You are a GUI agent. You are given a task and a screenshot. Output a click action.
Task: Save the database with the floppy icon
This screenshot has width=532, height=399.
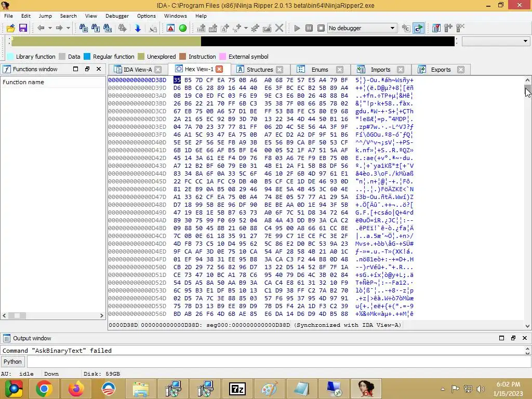23,28
